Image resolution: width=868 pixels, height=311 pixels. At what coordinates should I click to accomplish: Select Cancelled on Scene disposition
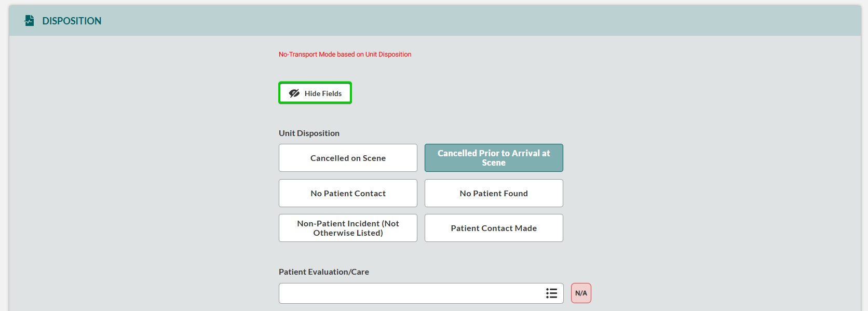(348, 158)
